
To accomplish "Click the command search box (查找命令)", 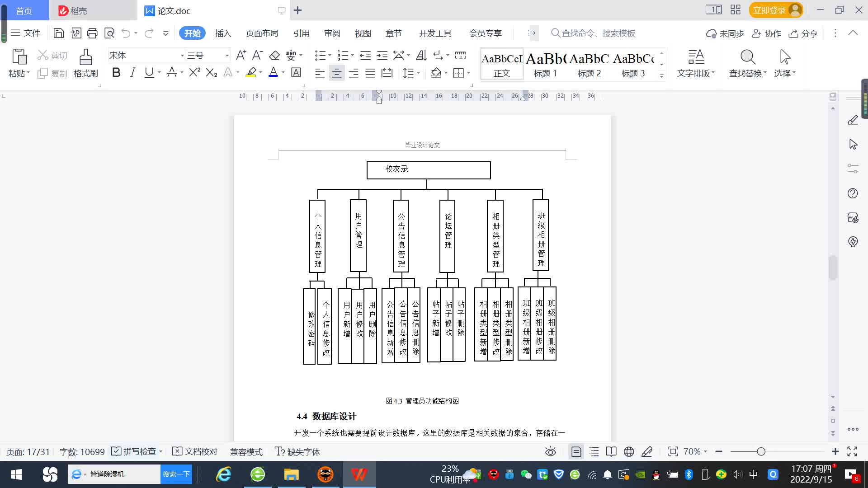I will pos(597,33).
